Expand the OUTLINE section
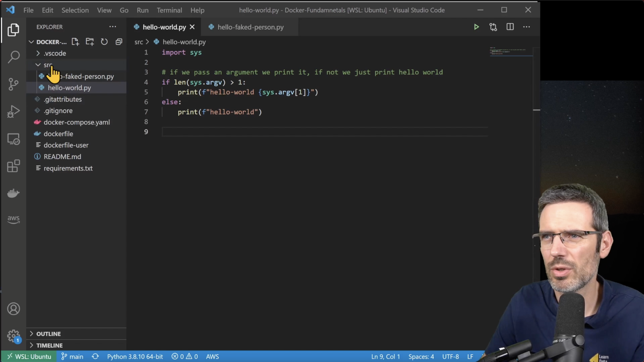The height and width of the screenshot is (362, 644). point(76,334)
